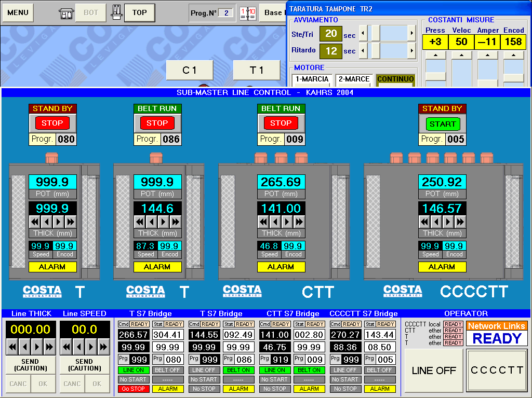The image size is (532, 398).
Task: Toggle LINE ON under first T S7 Bridge
Action: 134,370
